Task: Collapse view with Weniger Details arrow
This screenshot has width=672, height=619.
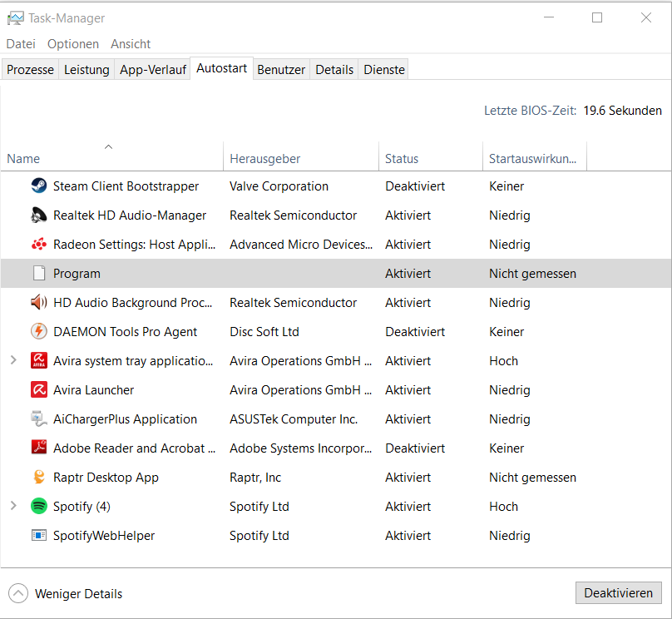Action: [18, 593]
